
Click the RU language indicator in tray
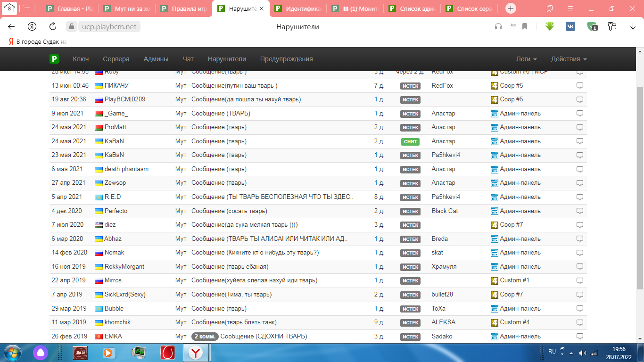click(552, 352)
